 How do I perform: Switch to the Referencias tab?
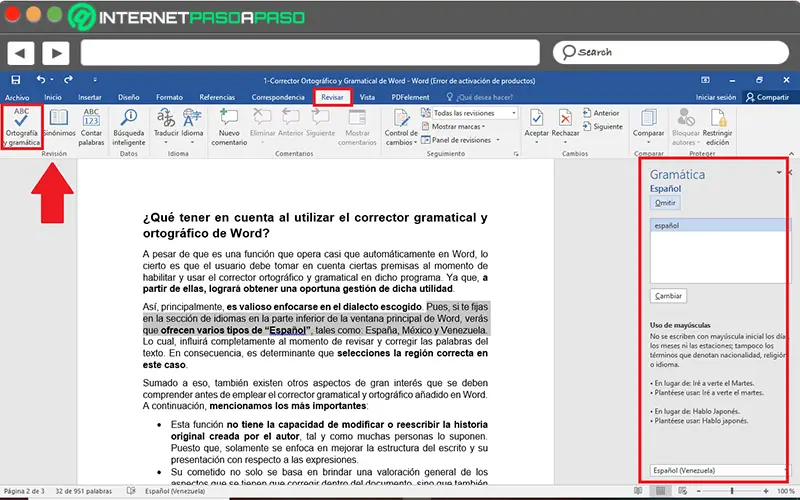pyautogui.click(x=217, y=97)
